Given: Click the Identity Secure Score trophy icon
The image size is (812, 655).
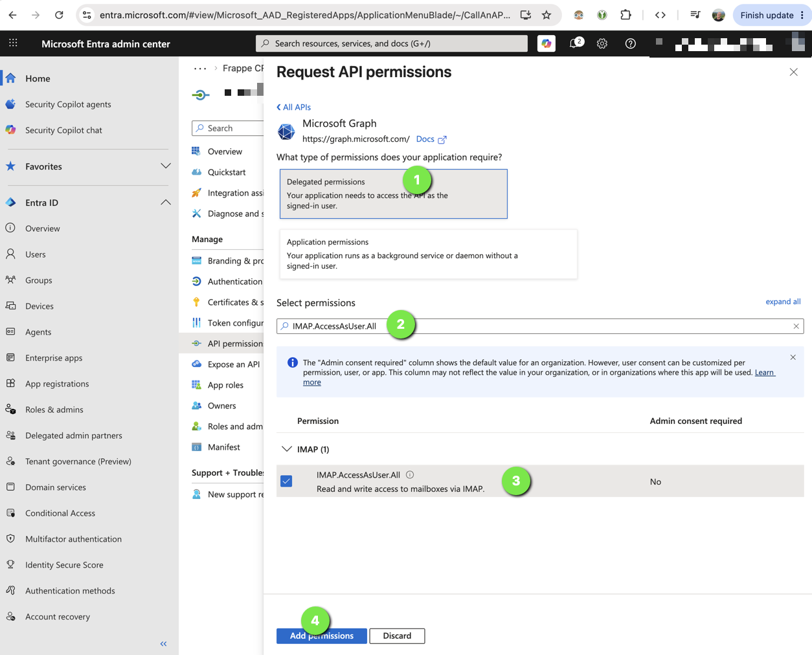Looking at the screenshot, I should pyautogui.click(x=11, y=565).
